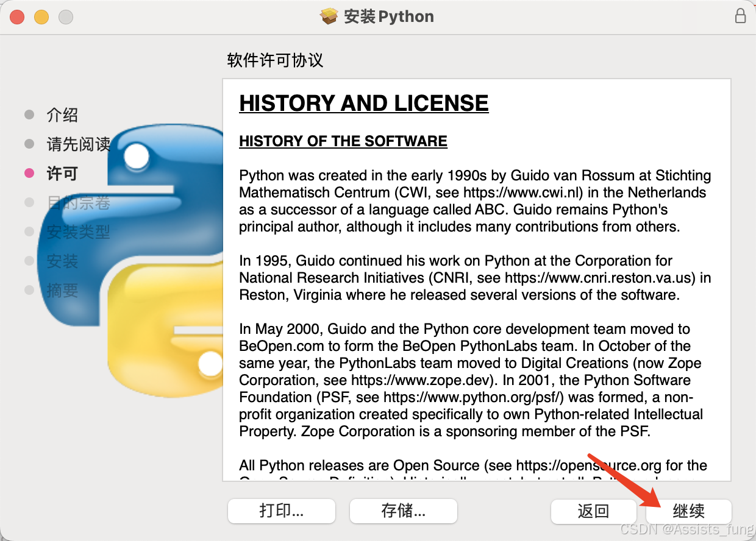Click the 打印... (Print) button
Screen dimensions: 756x541
[282, 511]
